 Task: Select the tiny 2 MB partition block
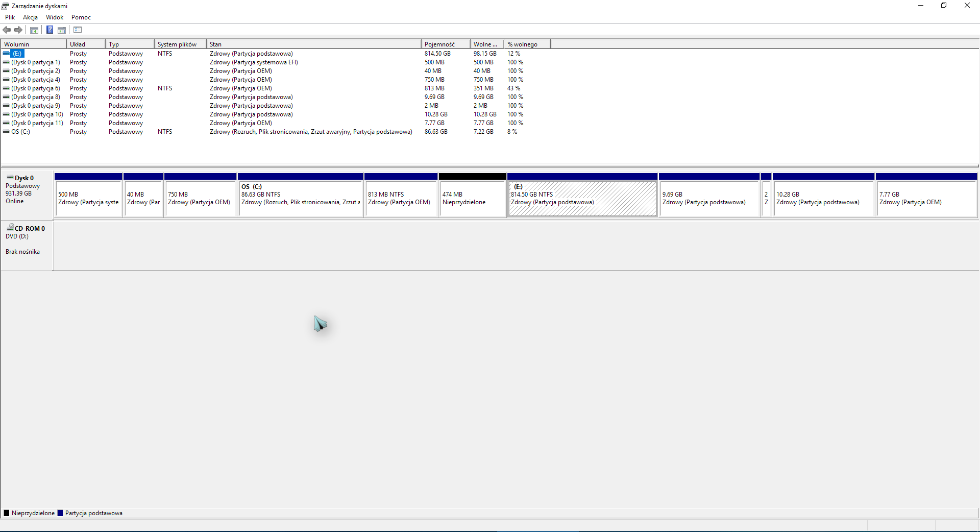766,195
